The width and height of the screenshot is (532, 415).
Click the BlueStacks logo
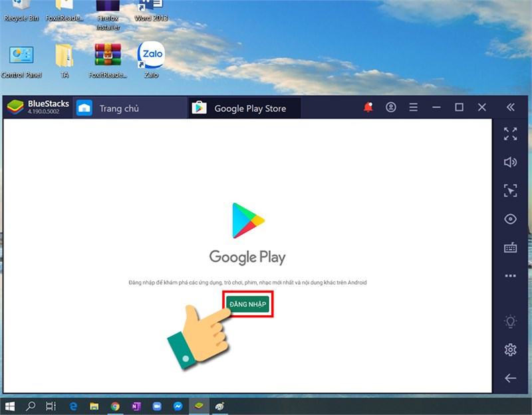(x=15, y=107)
